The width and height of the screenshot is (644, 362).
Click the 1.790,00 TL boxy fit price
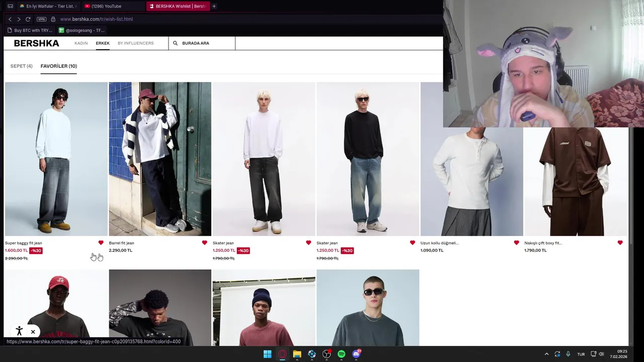point(535,250)
